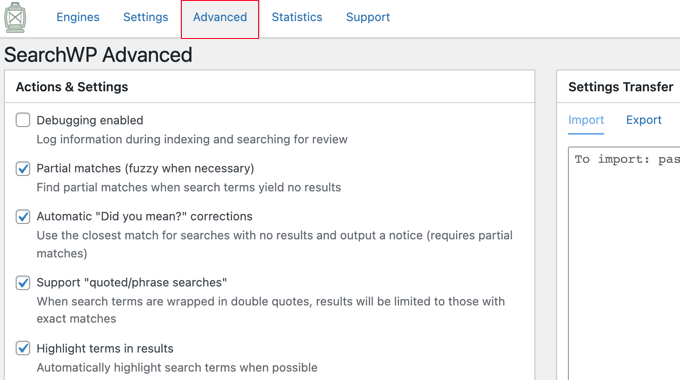
Task: Enable the Debugging enabled checkbox
Action: pos(23,120)
